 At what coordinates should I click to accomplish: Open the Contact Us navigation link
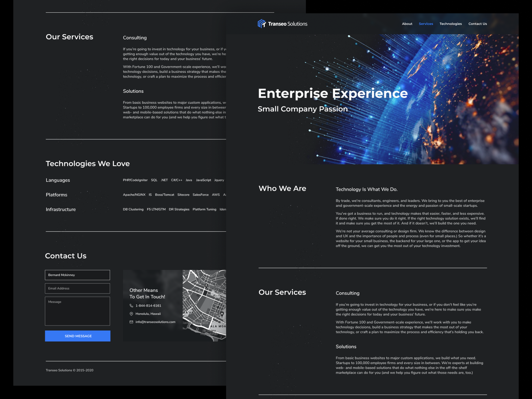pos(478,24)
